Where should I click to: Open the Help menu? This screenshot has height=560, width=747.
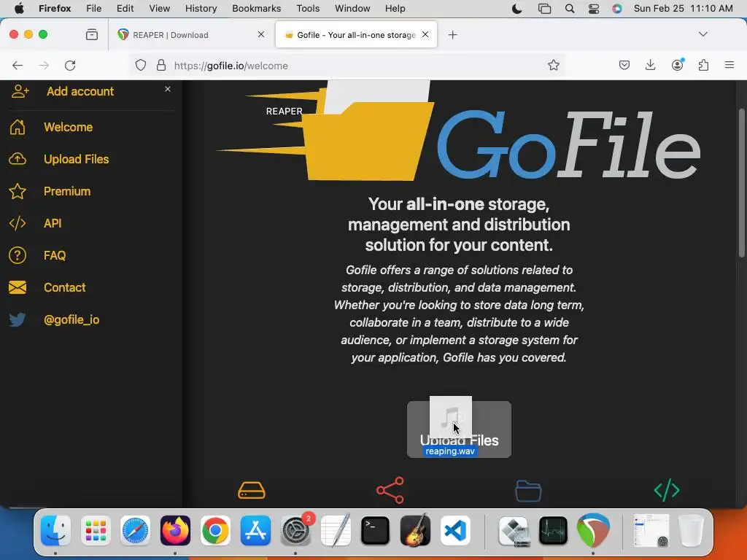tap(395, 9)
